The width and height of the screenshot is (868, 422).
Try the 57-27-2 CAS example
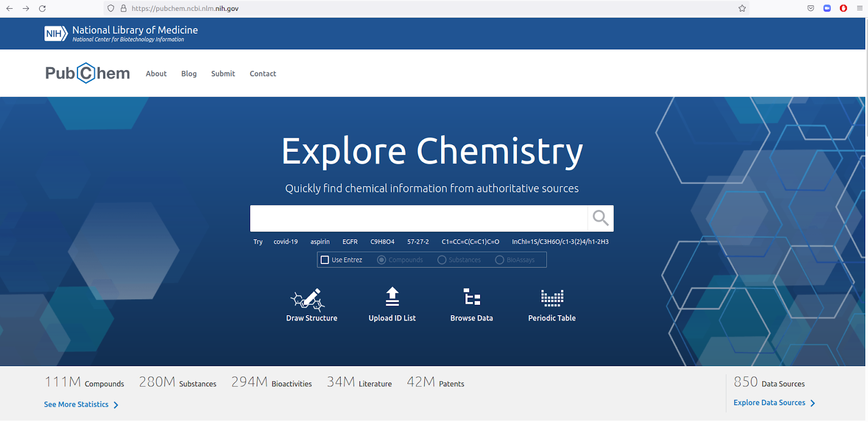click(x=418, y=242)
